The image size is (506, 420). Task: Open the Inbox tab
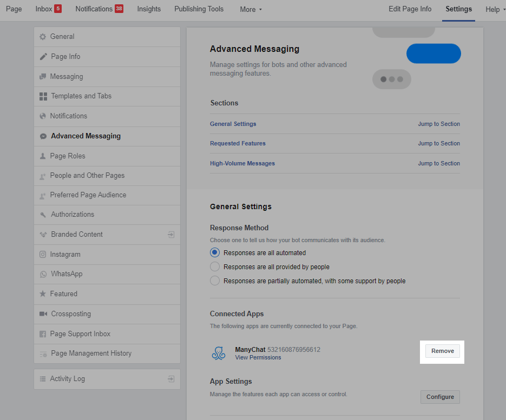[x=44, y=9]
